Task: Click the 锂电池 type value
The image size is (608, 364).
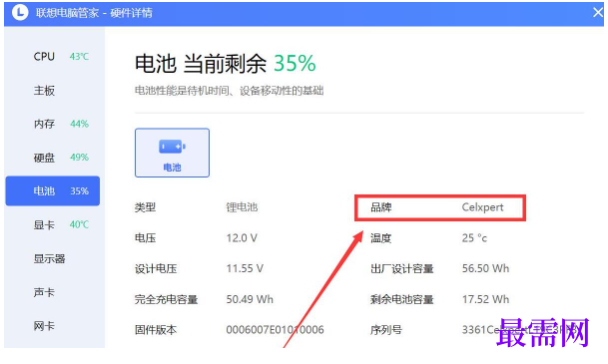Action: point(242,207)
